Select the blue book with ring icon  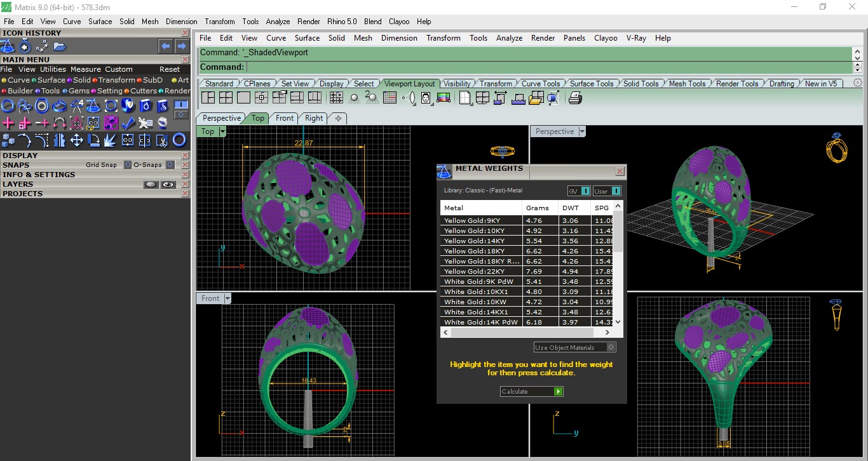point(145,106)
